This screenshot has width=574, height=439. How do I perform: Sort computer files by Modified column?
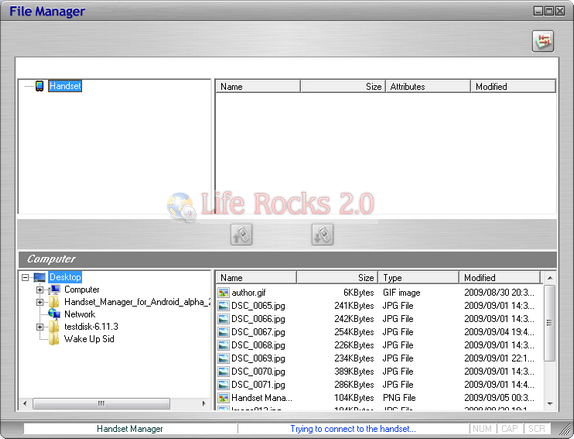click(499, 278)
